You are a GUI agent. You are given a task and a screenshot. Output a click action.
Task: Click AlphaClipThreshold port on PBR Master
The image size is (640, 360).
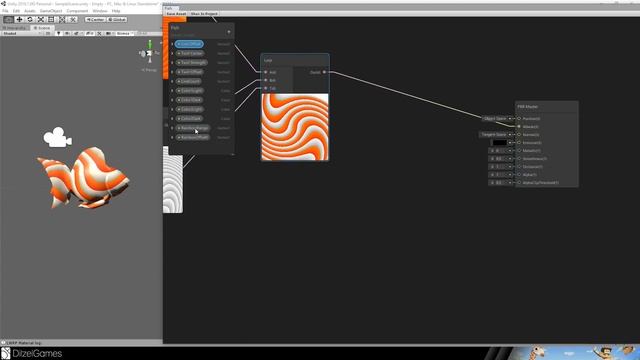[x=519, y=182]
